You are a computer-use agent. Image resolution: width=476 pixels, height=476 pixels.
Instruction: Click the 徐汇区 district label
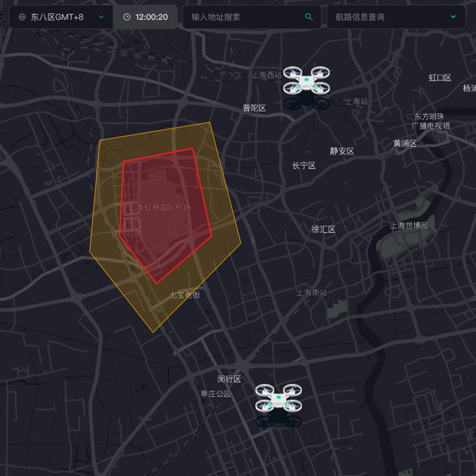[x=323, y=230]
